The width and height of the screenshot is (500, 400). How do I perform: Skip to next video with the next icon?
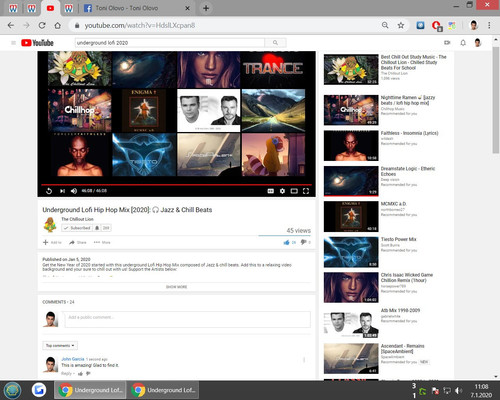pyautogui.click(x=62, y=191)
